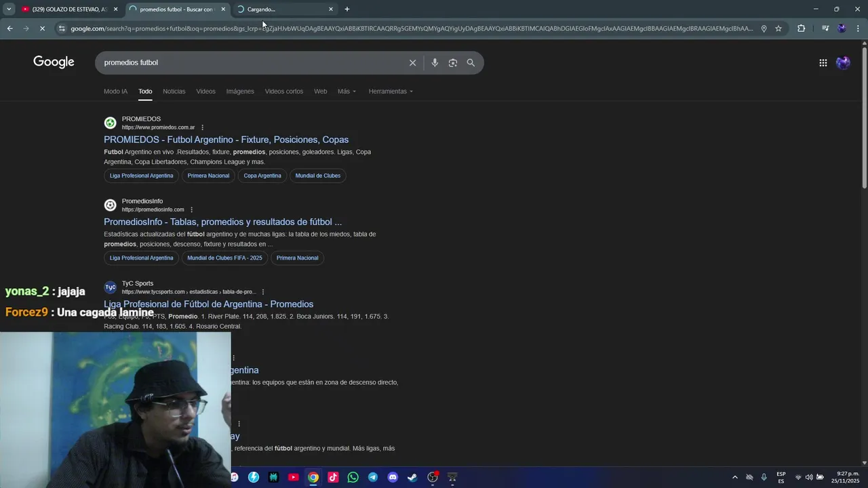Open the Telegram taskbar icon
The image size is (868, 488).
tap(372, 477)
